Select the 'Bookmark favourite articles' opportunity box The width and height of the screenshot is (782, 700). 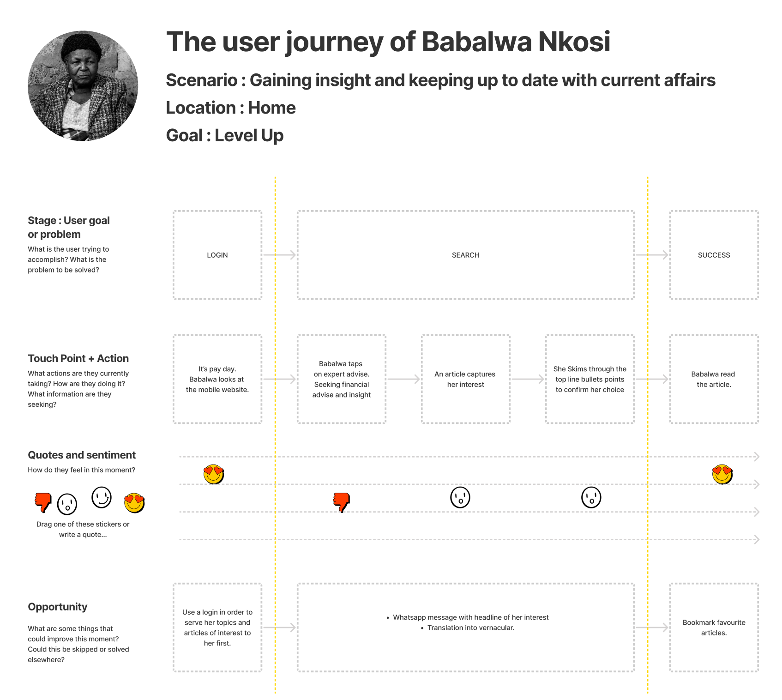(714, 628)
